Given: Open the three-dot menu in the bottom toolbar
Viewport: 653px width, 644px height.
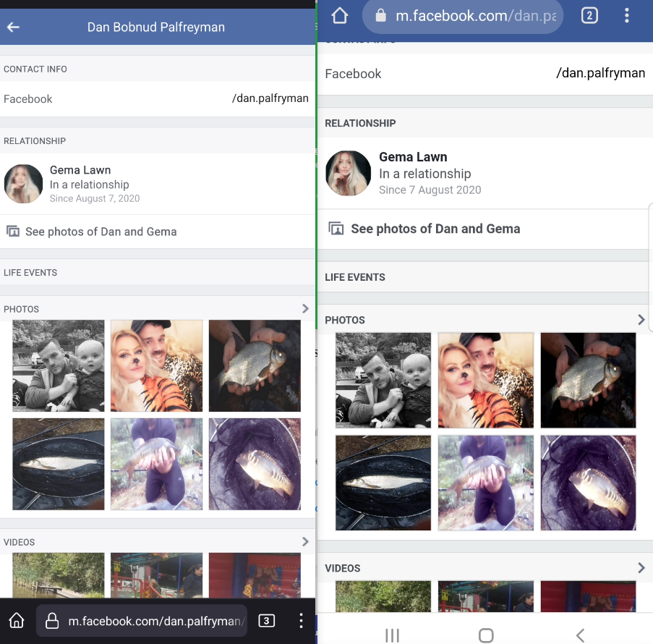Looking at the screenshot, I should click(302, 620).
